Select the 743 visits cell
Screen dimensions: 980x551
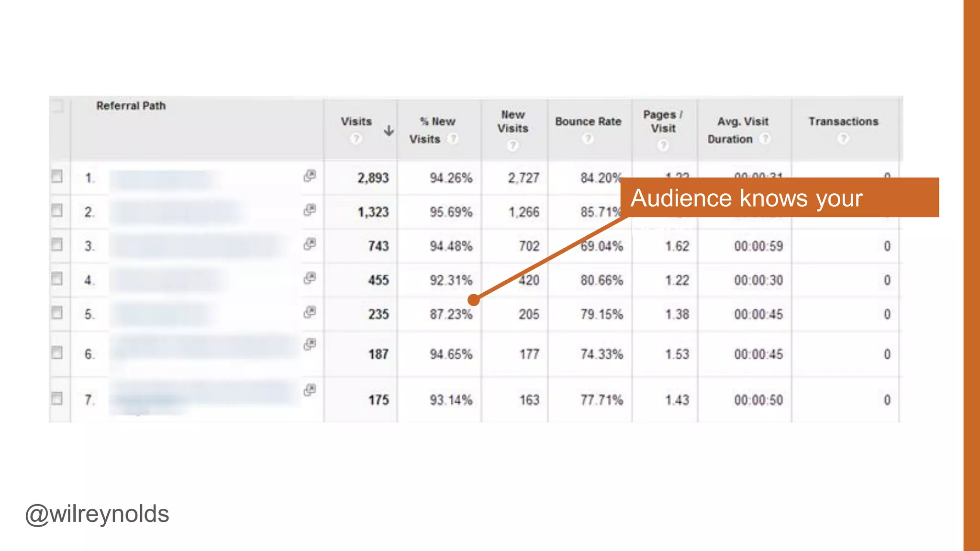379,246
